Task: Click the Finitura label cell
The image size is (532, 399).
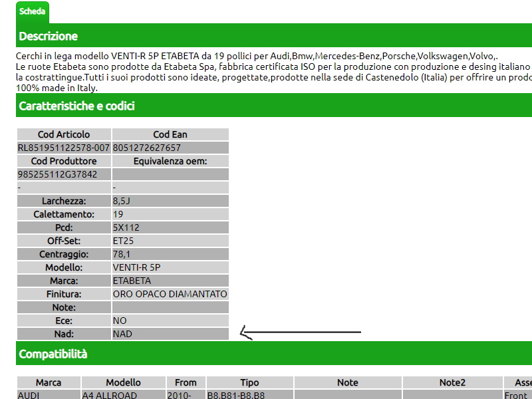Action: 64,294
